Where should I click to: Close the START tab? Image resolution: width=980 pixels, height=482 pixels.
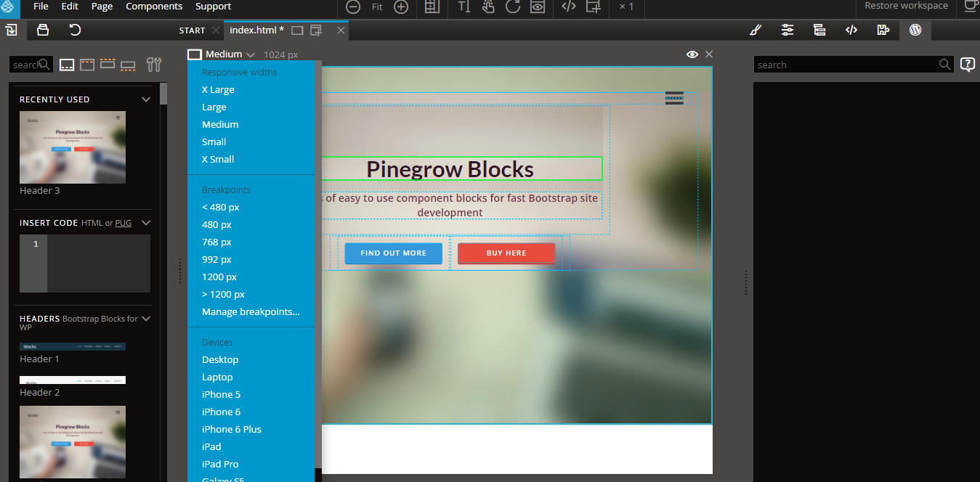[216, 30]
